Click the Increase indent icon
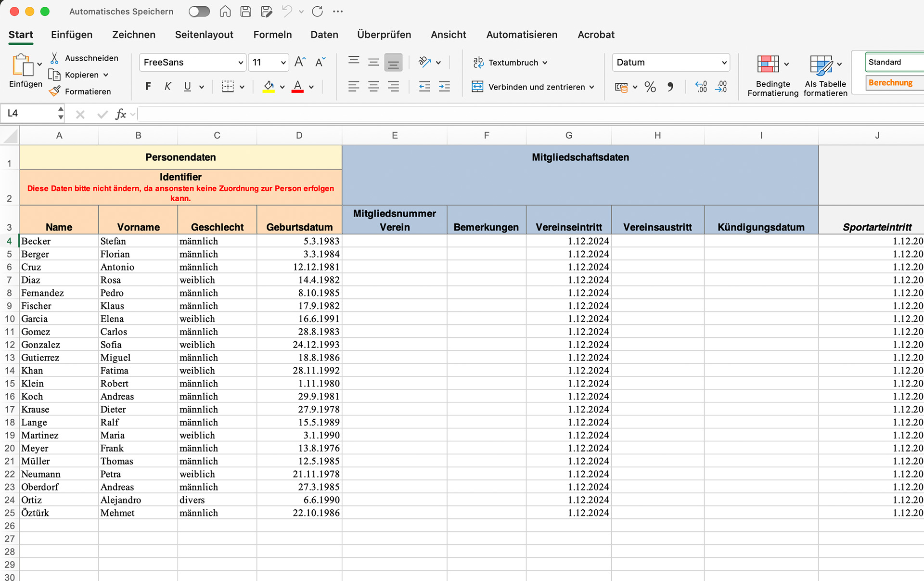The image size is (924, 581). coord(444,87)
